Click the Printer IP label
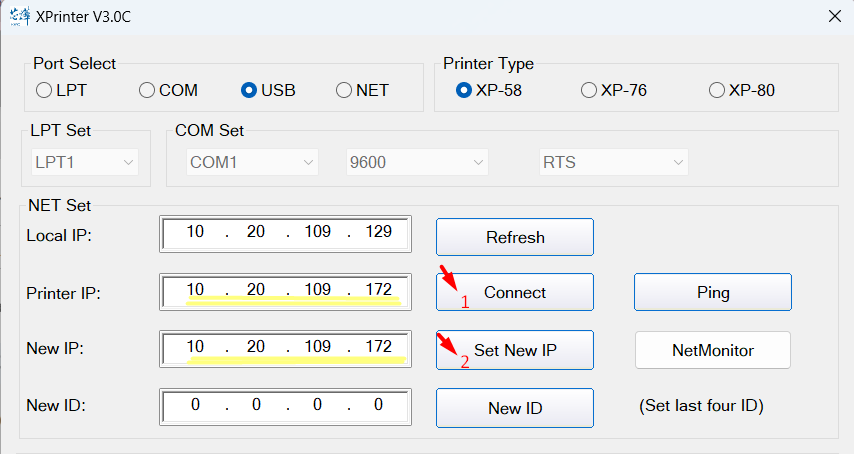This screenshot has width=854, height=454. coord(64,293)
